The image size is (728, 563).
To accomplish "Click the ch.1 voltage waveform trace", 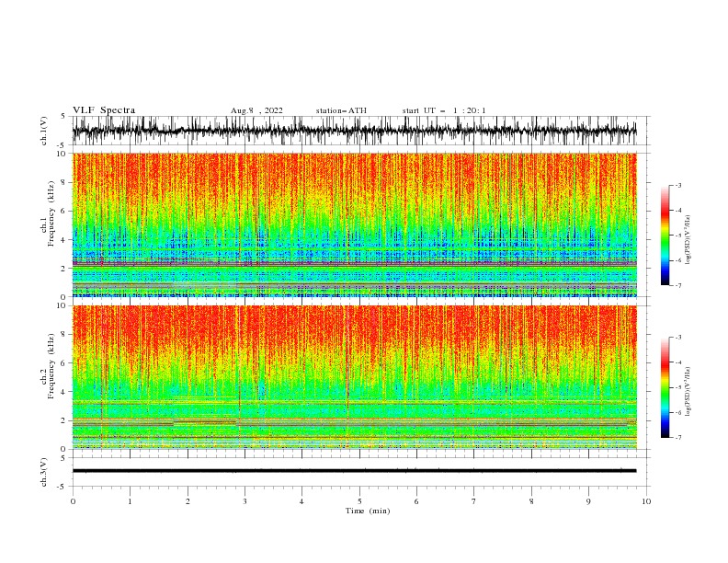I will (354, 131).
